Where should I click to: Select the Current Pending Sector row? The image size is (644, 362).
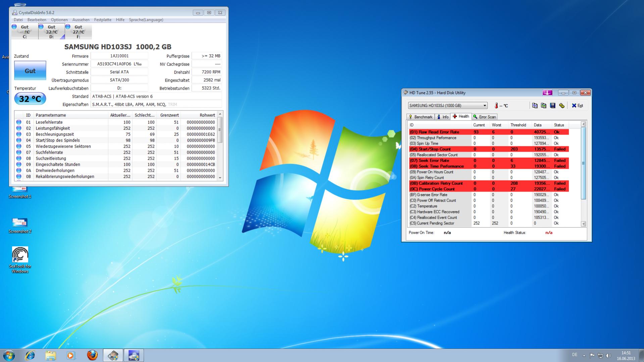point(489,223)
